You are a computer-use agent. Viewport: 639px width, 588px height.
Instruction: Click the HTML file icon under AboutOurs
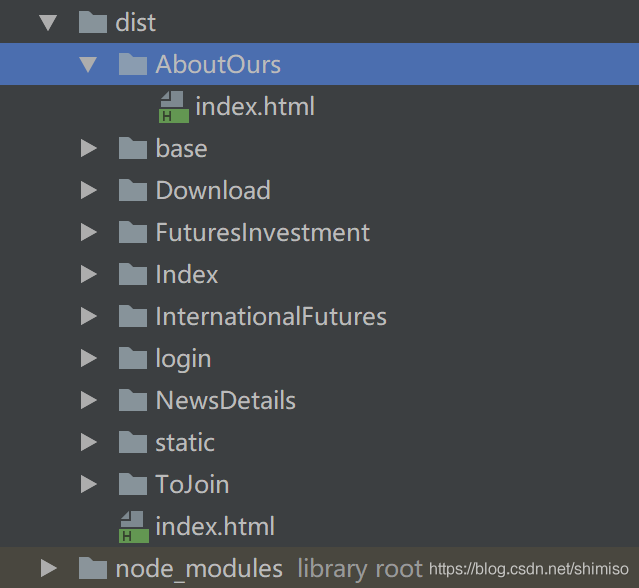pos(174,107)
